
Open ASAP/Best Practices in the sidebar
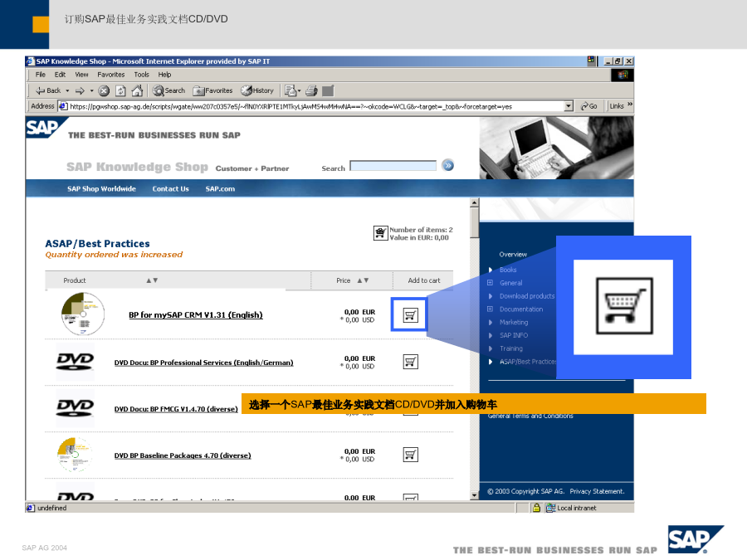tap(527, 362)
